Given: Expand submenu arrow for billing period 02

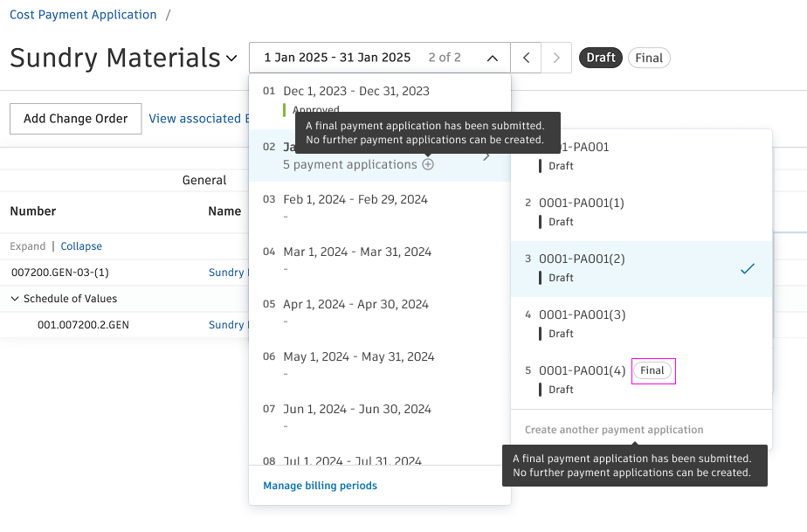Looking at the screenshot, I should click(x=486, y=156).
